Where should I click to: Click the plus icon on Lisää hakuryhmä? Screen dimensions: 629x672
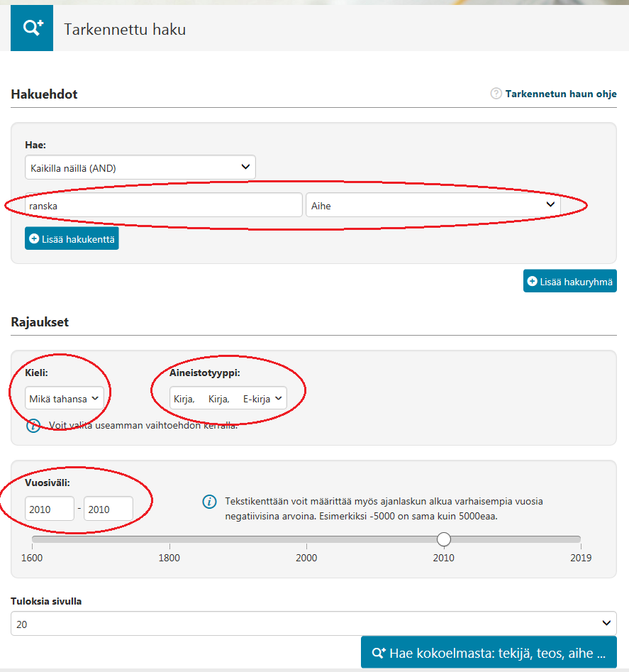[533, 281]
